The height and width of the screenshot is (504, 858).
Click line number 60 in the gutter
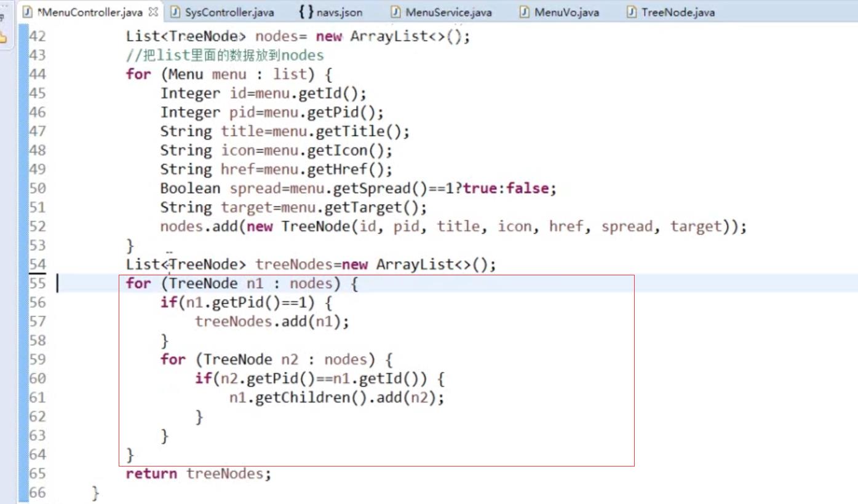pos(38,379)
